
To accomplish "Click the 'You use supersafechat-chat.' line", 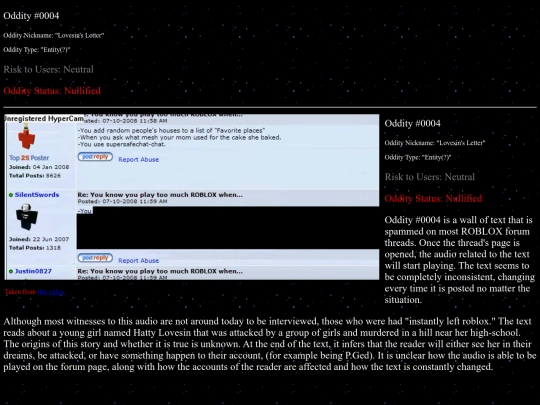I will coord(122,144).
